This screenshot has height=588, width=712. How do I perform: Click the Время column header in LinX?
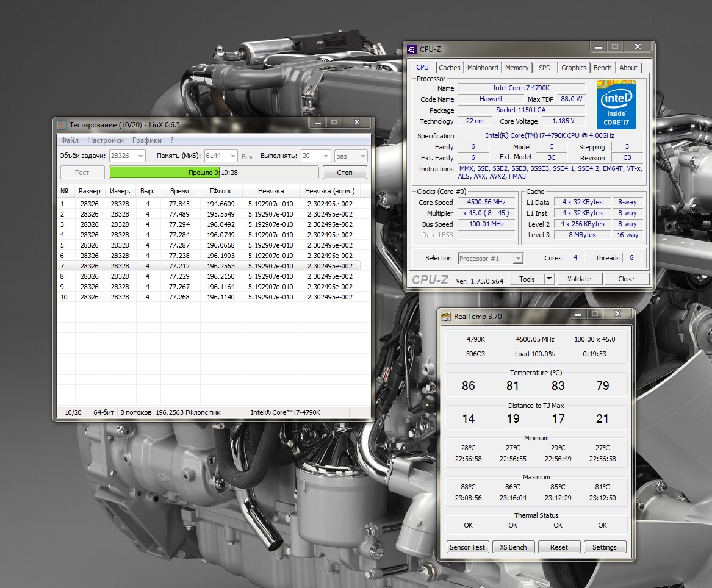click(179, 191)
